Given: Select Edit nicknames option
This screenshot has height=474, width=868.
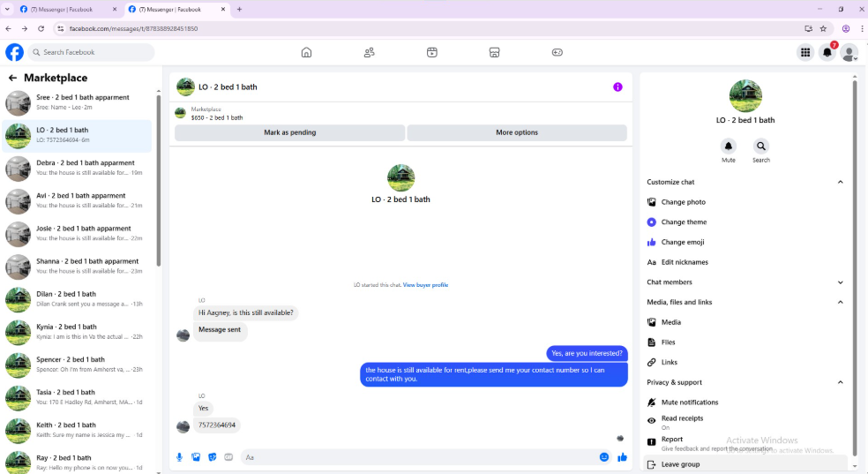Looking at the screenshot, I should click(745, 262).
